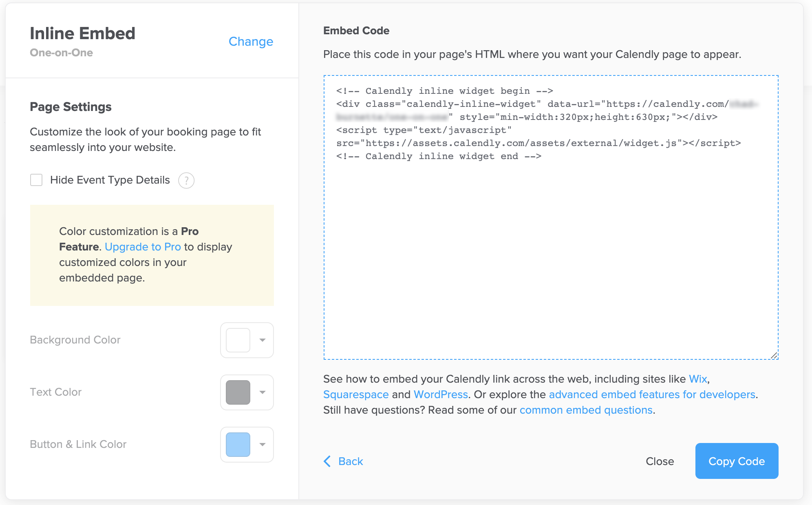Click the Button & Link Color label
This screenshot has width=812, height=505.
(78, 444)
